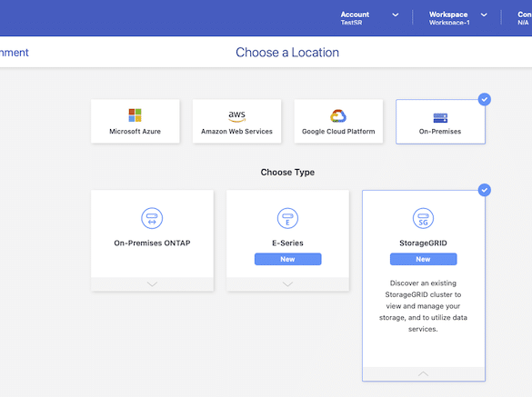Image resolution: width=532 pixels, height=397 pixels.
Task: Expand the On-Premises ONTAP card description
Action: point(152,284)
